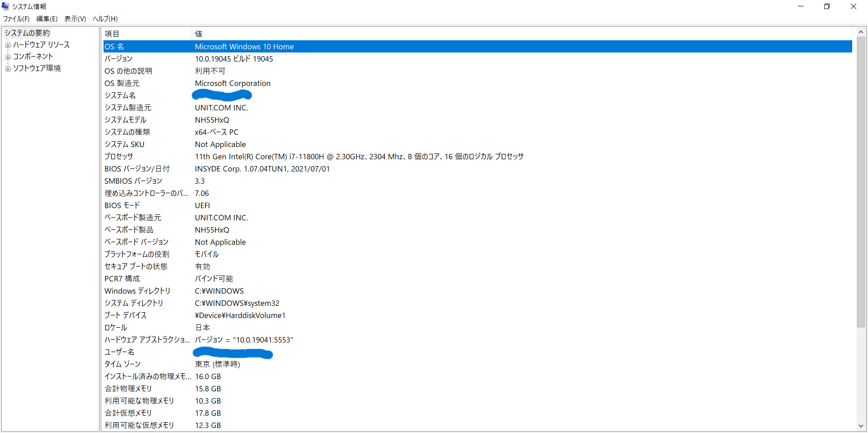868x433 pixels.
Task: Select the 合計仮想メモリ row
Action: [478, 413]
